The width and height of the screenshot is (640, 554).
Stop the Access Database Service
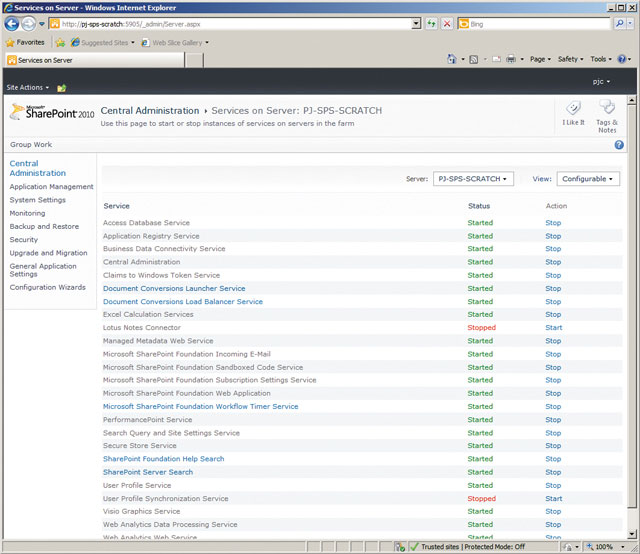tap(553, 223)
